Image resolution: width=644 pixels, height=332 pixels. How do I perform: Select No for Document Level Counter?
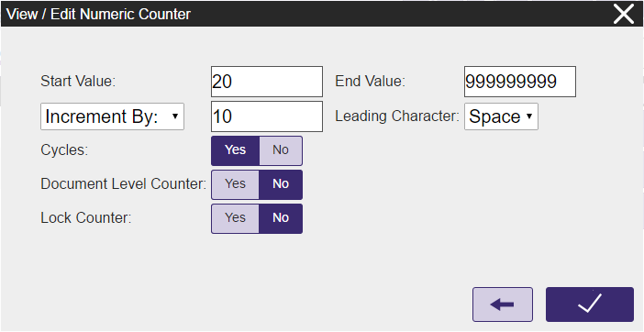[x=281, y=184]
